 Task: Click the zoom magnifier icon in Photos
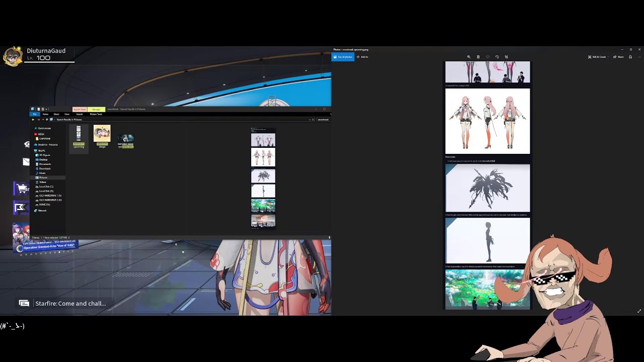click(469, 57)
